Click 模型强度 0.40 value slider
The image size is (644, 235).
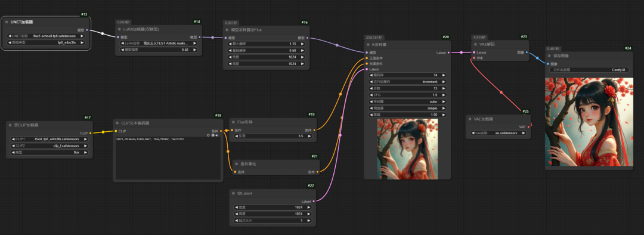159,50
